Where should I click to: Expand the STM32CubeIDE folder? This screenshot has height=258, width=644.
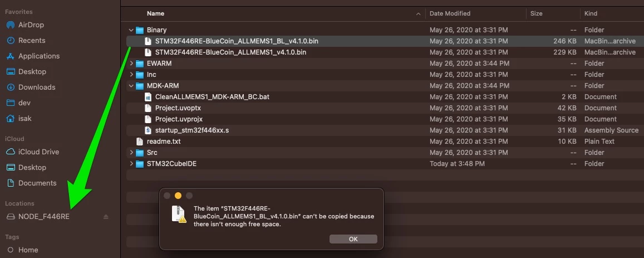pyautogui.click(x=131, y=164)
